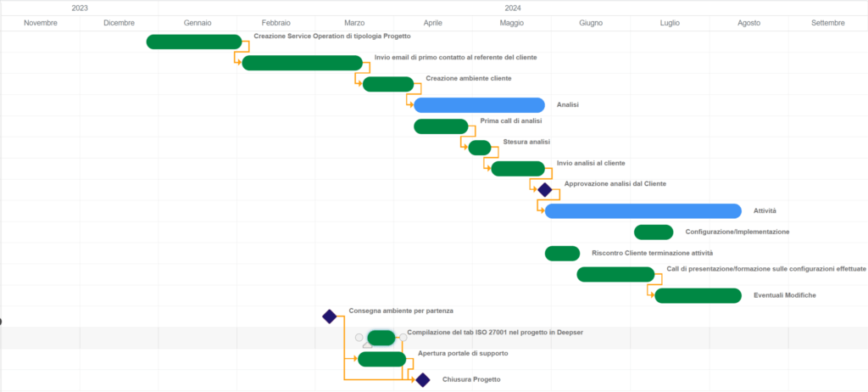This screenshot has height=392, width=868.
Task: Click label 'Compilazione del tab ISO 27001 nel progetto in Deepser'
Action: (x=495, y=332)
